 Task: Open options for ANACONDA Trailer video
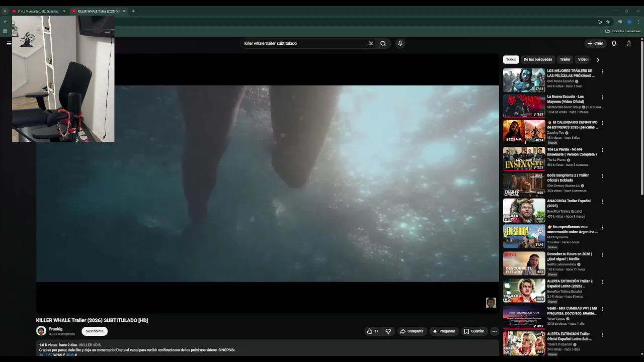[602, 202]
